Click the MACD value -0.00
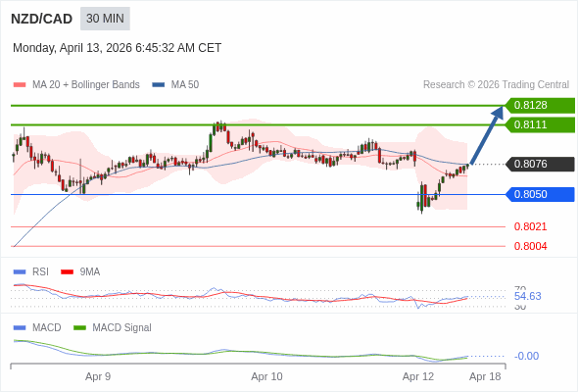The width and height of the screenshot is (578, 392). click(x=526, y=356)
